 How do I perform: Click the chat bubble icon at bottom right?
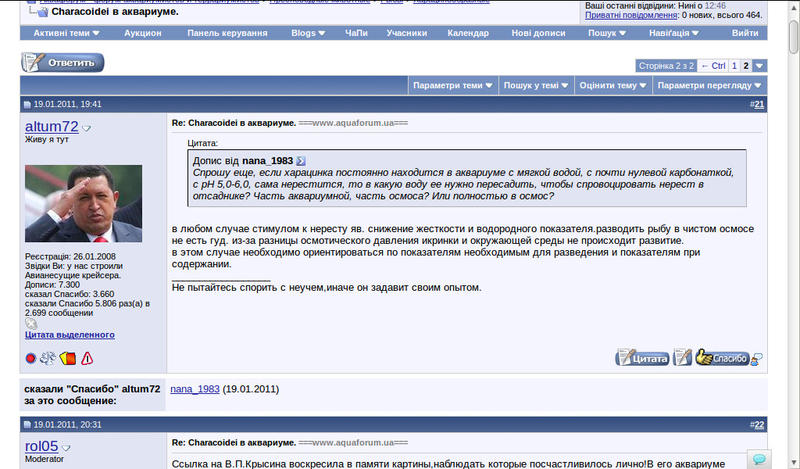[759, 459]
